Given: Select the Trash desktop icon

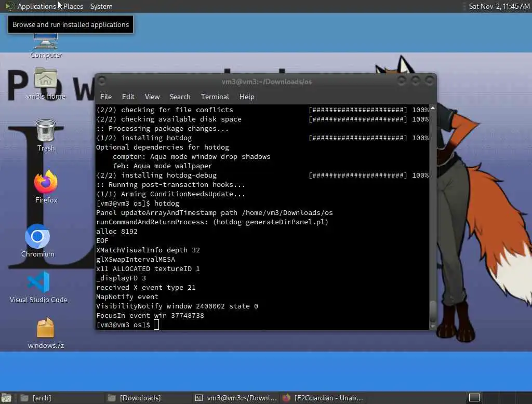Looking at the screenshot, I should pos(46,136).
